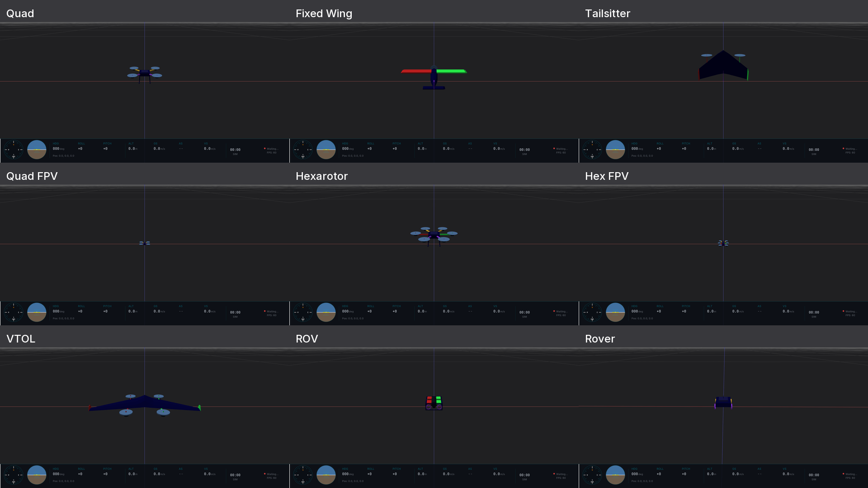Click the Tailsitter panel title
This screenshot has height=488, width=868.
pyautogui.click(x=607, y=14)
